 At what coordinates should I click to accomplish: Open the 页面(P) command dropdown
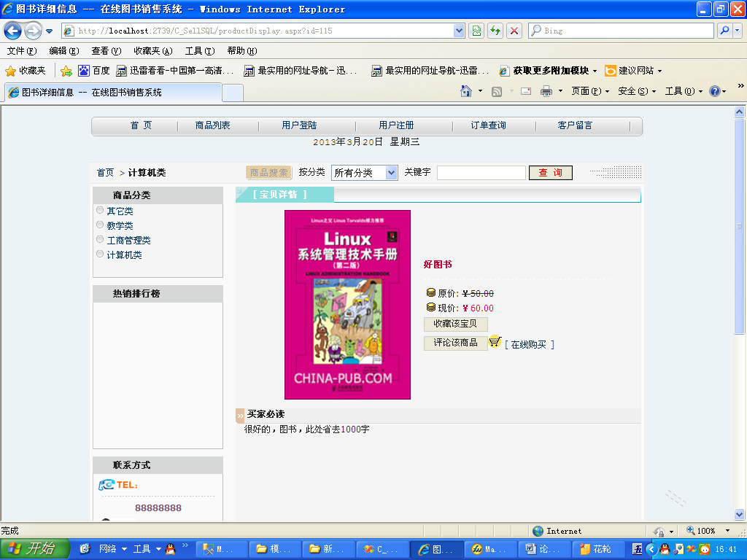pyautogui.click(x=590, y=91)
